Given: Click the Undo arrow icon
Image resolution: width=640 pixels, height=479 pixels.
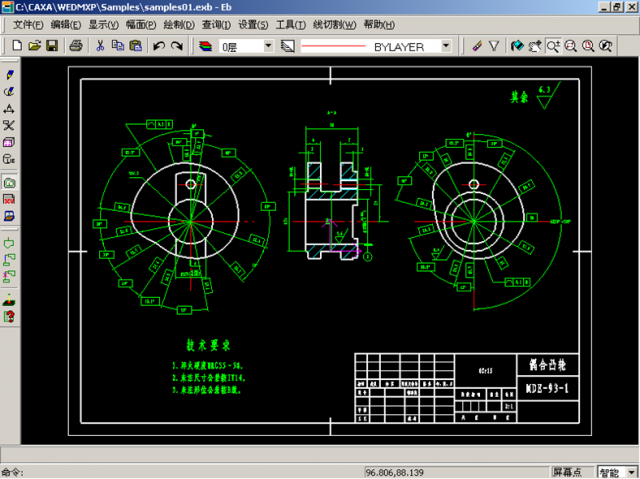Looking at the screenshot, I should [x=159, y=46].
